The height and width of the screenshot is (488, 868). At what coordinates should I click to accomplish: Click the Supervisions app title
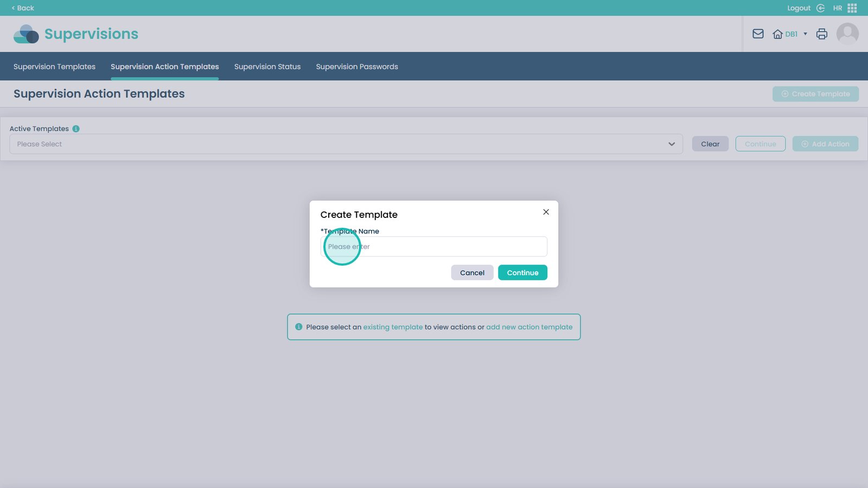(x=91, y=34)
